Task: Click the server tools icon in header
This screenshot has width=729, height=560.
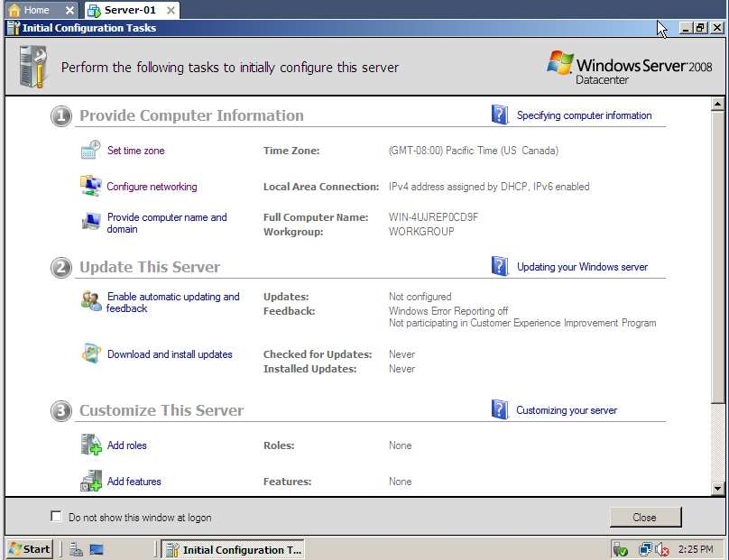Action: pyautogui.click(x=33, y=67)
